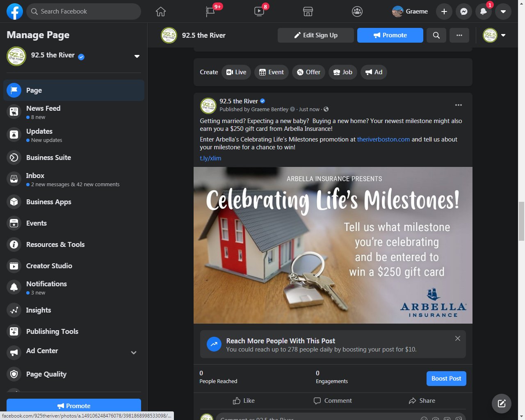Screen dimensions: 525x420
Task: Click the Reach More People boost icon
Action: (x=214, y=344)
